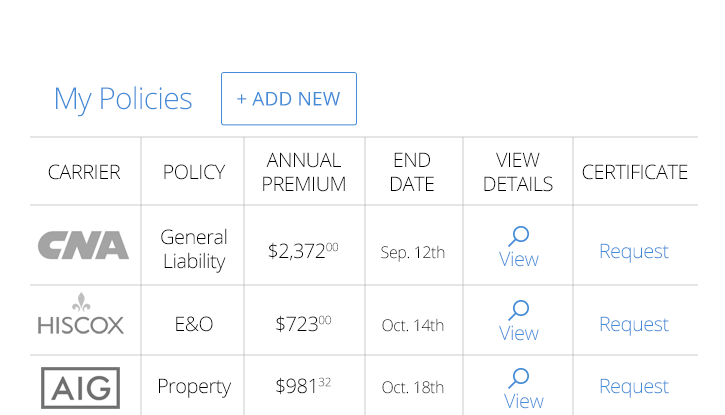Request certificate for General Liability policy

pos(633,252)
